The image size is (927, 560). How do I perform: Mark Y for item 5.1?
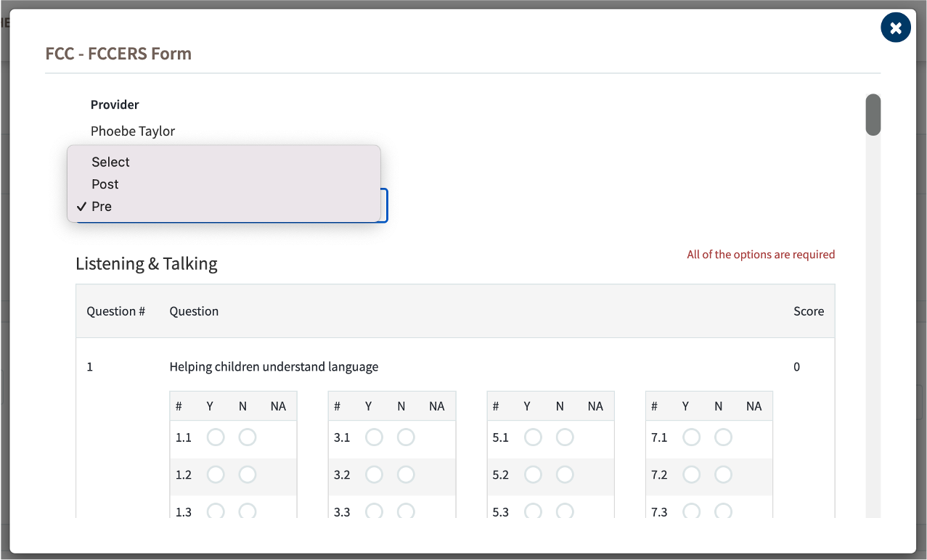click(533, 437)
